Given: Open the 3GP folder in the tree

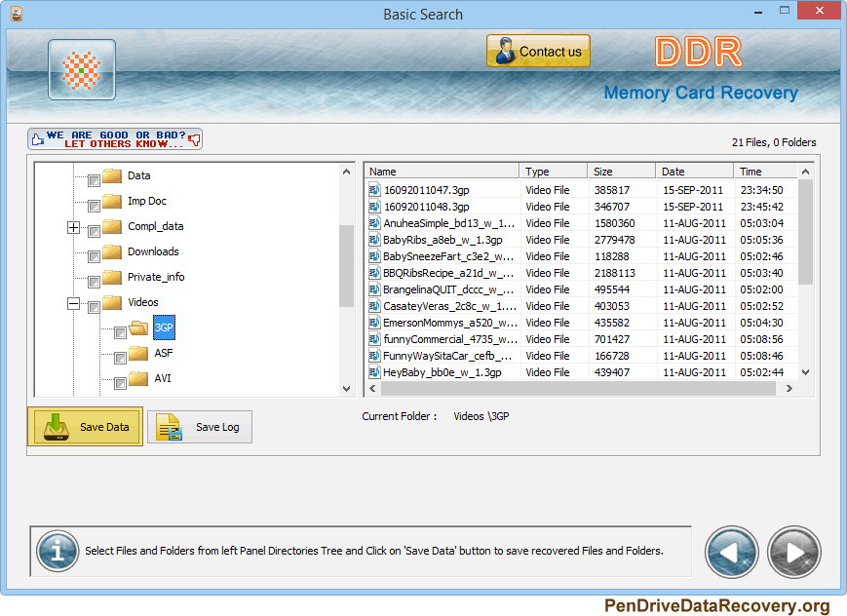Looking at the screenshot, I should 164,327.
